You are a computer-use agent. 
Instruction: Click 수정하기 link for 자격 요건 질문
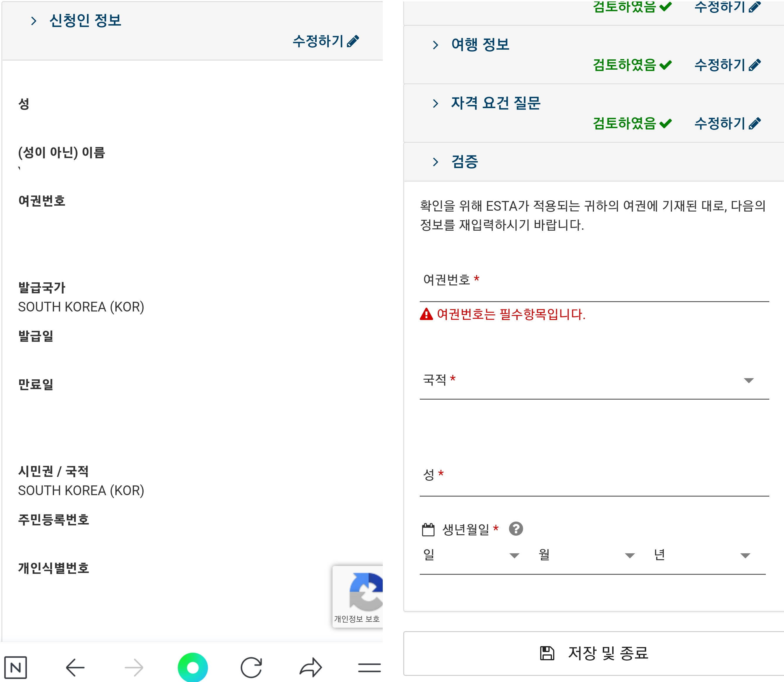tap(727, 123)
